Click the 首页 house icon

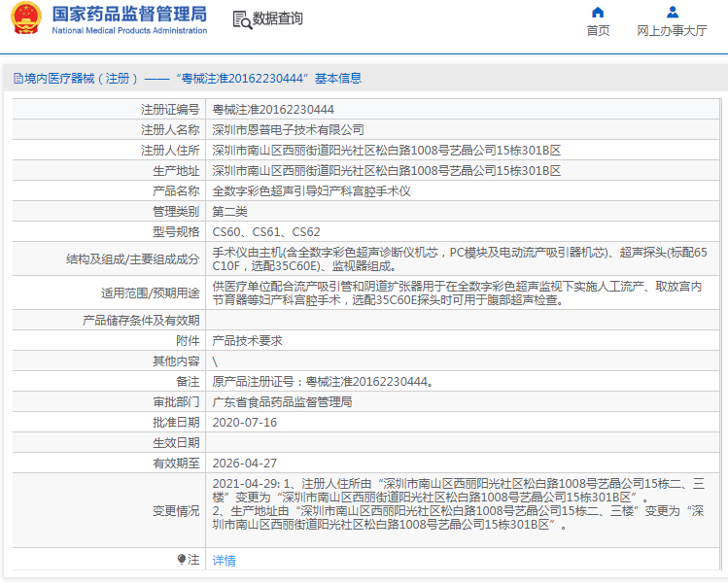(598, 13)
